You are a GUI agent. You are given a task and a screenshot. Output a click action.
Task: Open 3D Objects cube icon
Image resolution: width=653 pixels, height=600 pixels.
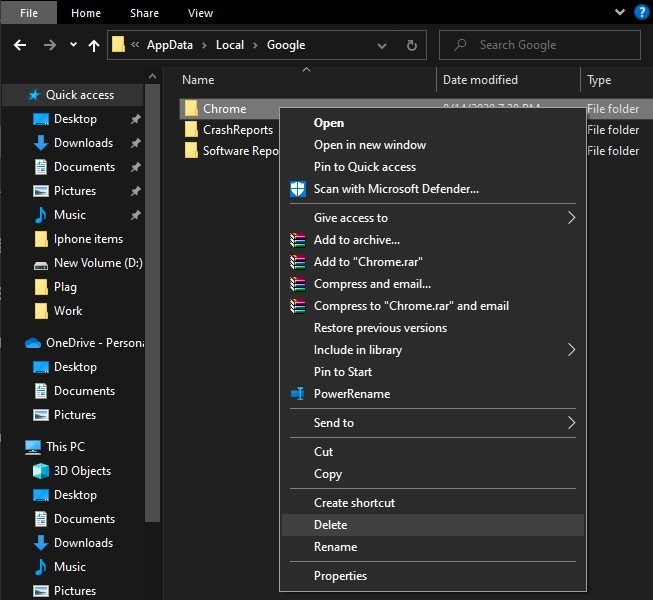point(41,471)
